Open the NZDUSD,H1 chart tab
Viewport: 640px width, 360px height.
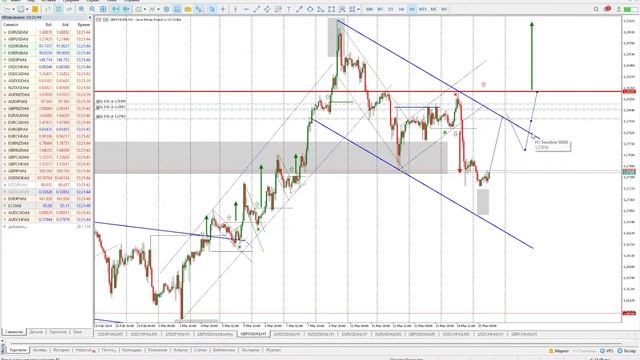click(x=320, y=334)
